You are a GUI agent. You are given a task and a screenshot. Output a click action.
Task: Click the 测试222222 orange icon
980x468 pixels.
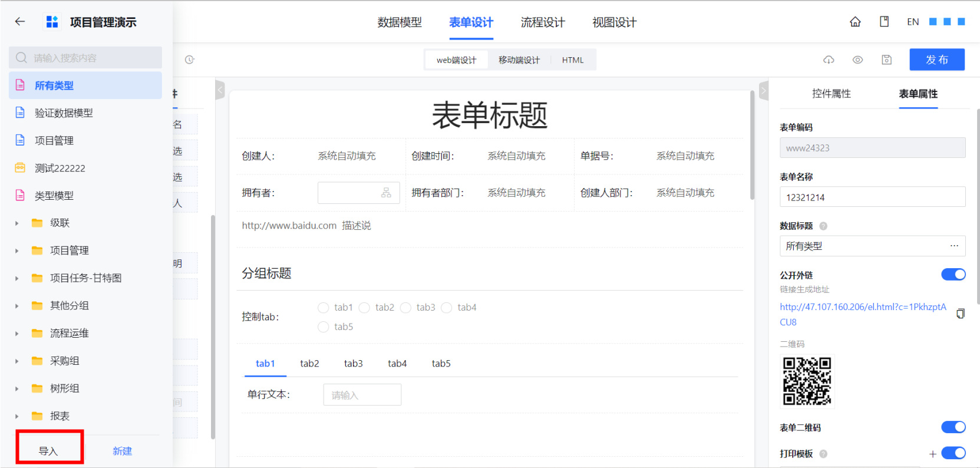coord(20,168)
